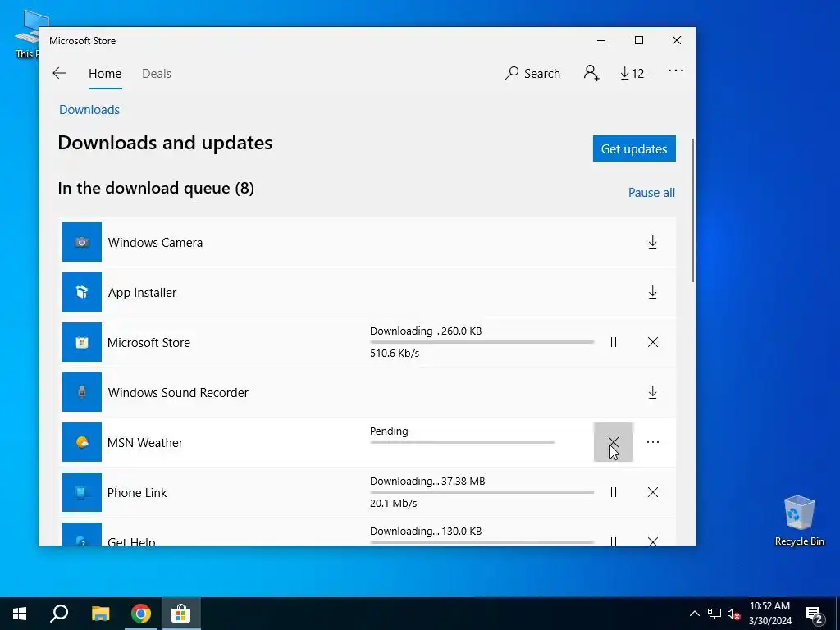Switch to the Home tab
Screen dimensions: 840x630
pos(105,74)
